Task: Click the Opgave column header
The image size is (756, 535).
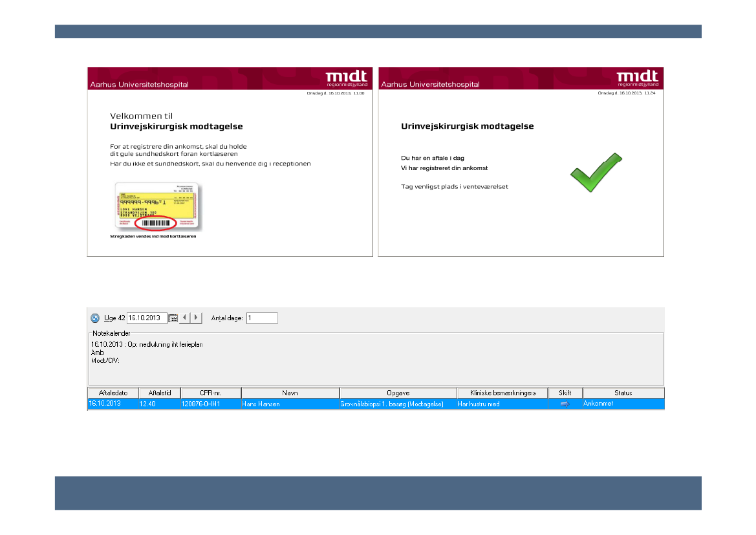Action: pos(398,393)
